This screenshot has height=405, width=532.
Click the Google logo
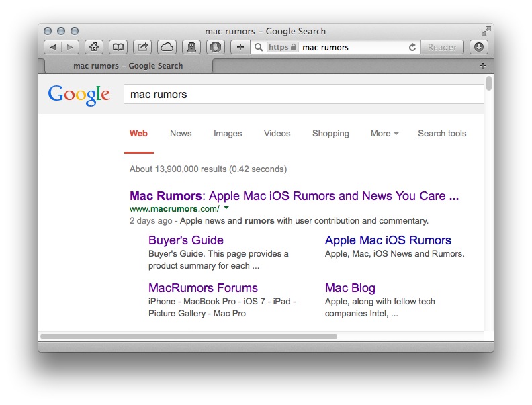point(79,95)
